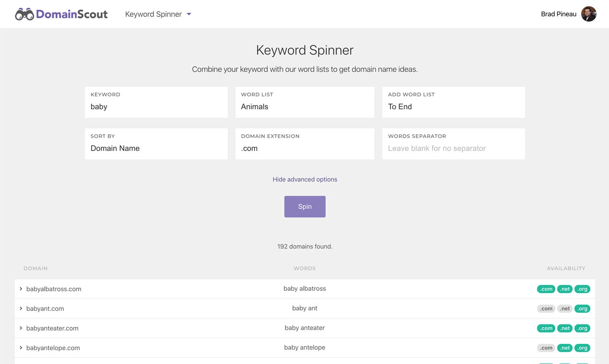Open the Add Word List To End dropdown

[x=453, y=106]
